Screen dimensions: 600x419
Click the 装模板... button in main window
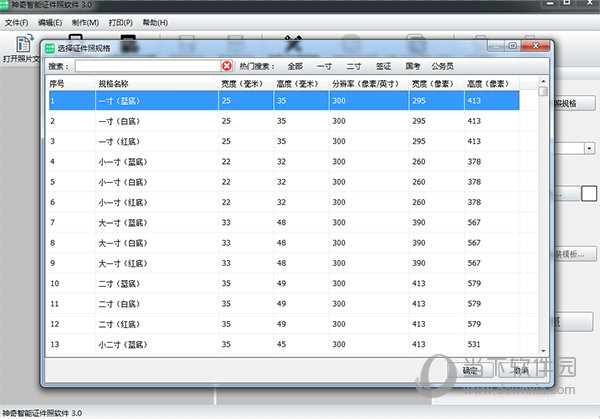(575, 254)
